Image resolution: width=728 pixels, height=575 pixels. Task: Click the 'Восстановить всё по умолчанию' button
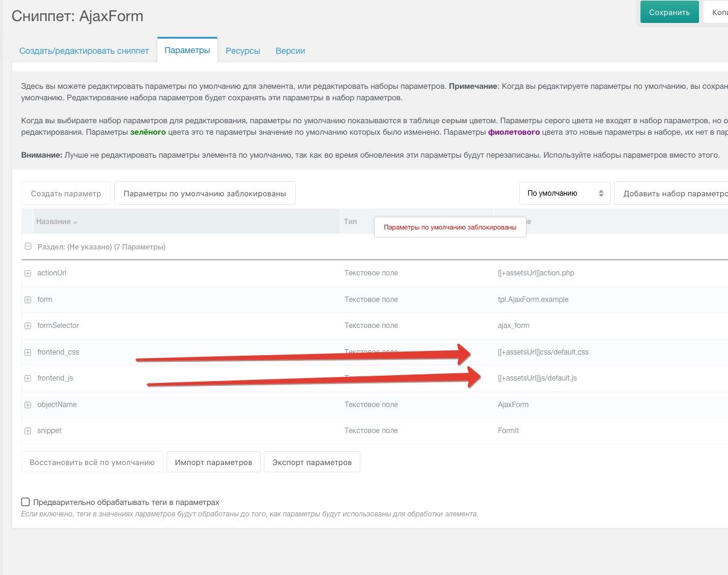(x=92, y=462)
